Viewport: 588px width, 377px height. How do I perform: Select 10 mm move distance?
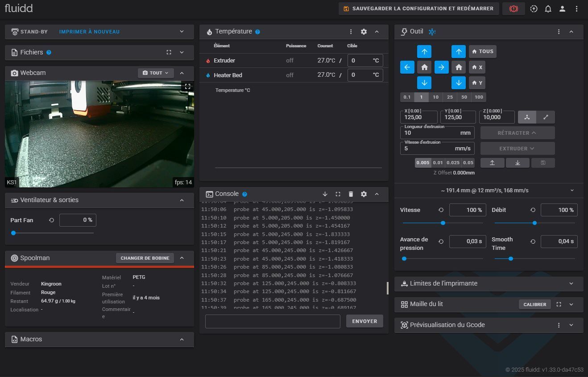[x=435, y=97]
